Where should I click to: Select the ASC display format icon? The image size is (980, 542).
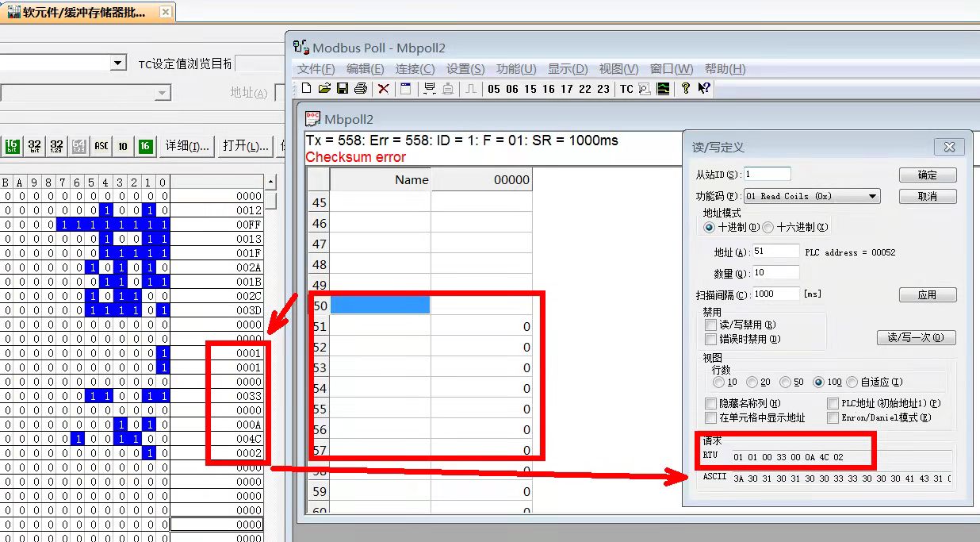point(101,146)
